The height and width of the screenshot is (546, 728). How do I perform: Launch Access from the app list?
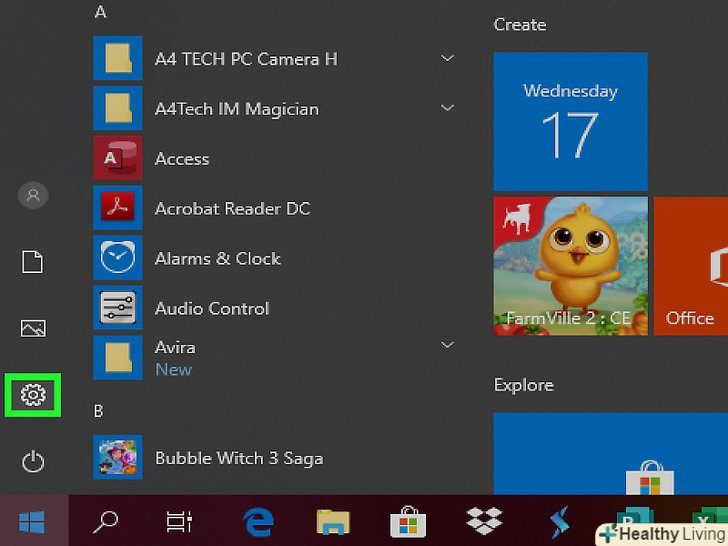pos(181,159)
